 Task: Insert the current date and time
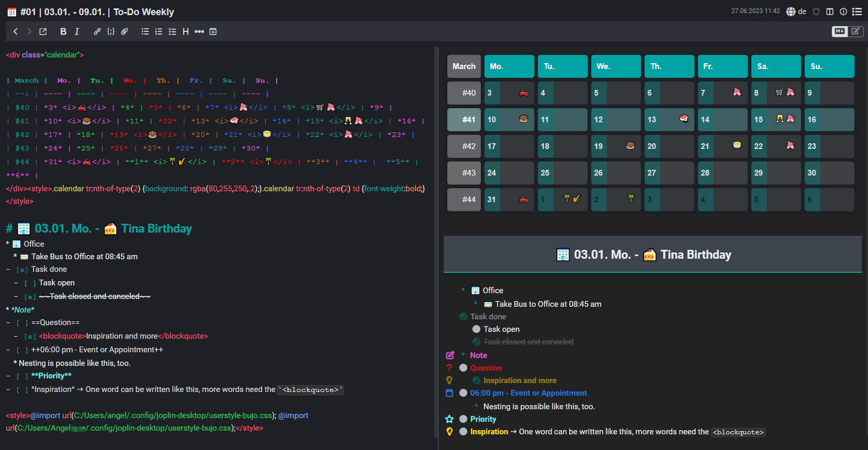[x=213, y=31]
